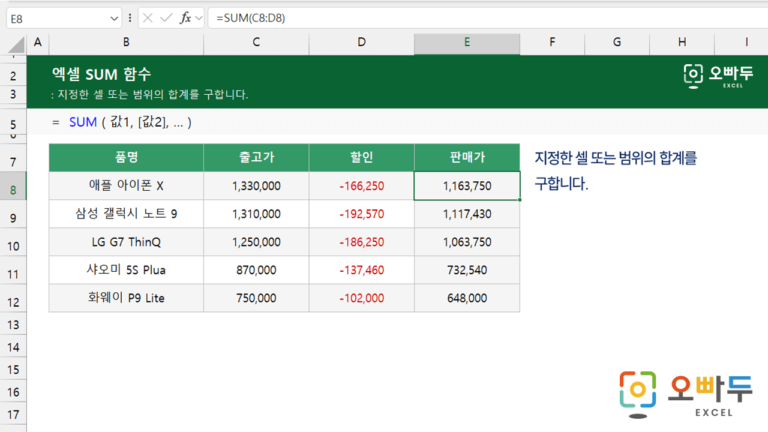
Task: Click the Cancel (X) formula icon
Action: 147,18
